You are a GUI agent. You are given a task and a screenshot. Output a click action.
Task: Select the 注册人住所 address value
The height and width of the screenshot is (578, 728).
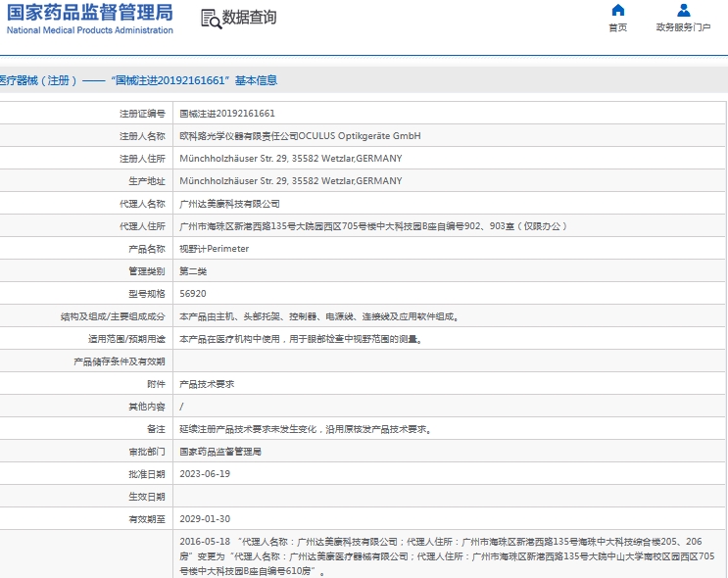[x=291, y=159]
